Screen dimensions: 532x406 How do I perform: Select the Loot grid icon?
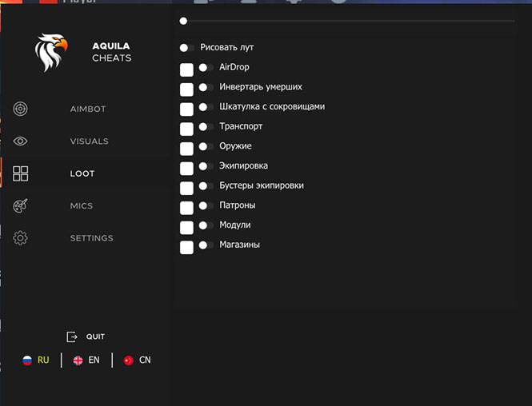pos(21,173)
